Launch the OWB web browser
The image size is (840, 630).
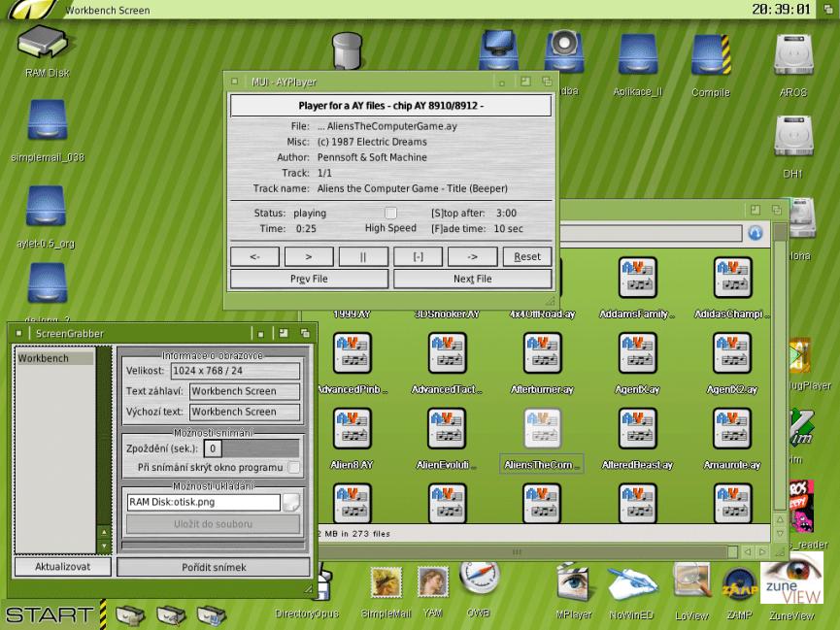point(479,580)
